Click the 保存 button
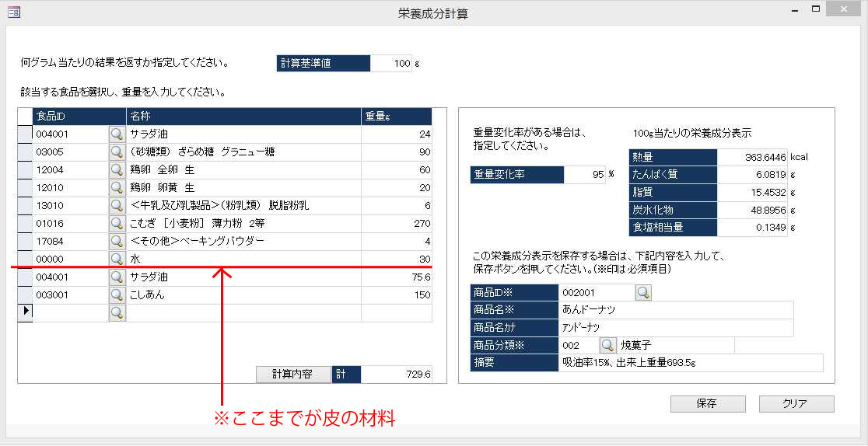Image resolution: width=868 pixels, height=446 pixels. 708,404
